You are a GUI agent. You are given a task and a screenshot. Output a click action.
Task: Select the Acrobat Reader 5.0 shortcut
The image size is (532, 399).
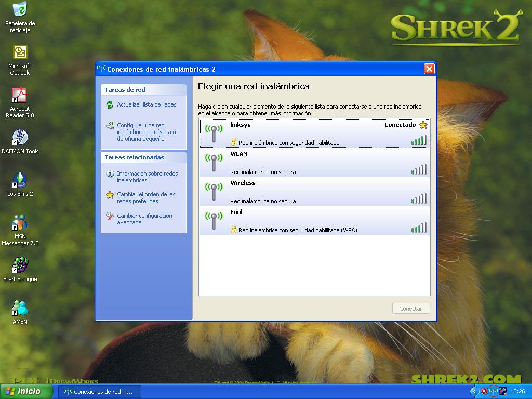coord(20,103)
